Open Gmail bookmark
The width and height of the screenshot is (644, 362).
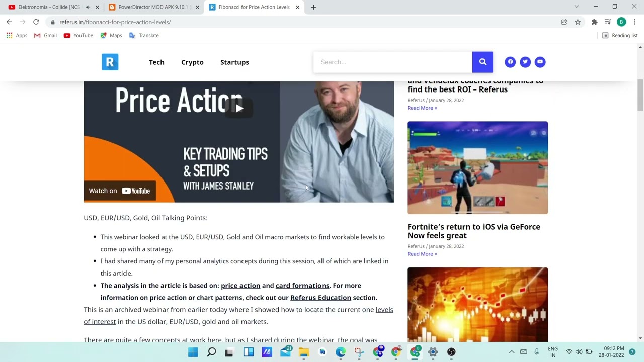click(45, 36)
